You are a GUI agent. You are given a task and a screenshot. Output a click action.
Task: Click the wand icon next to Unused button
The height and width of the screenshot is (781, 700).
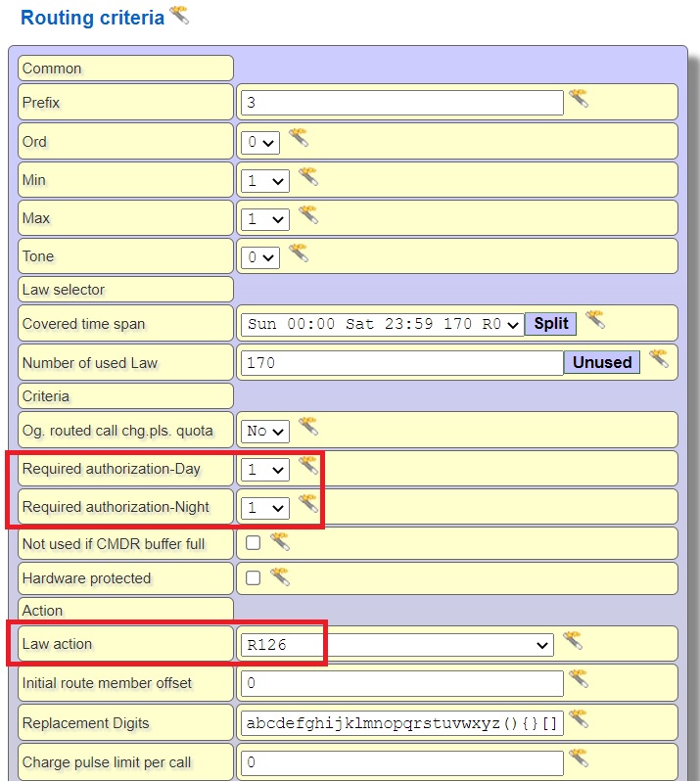pyautogui.click(x=658, y=359)
